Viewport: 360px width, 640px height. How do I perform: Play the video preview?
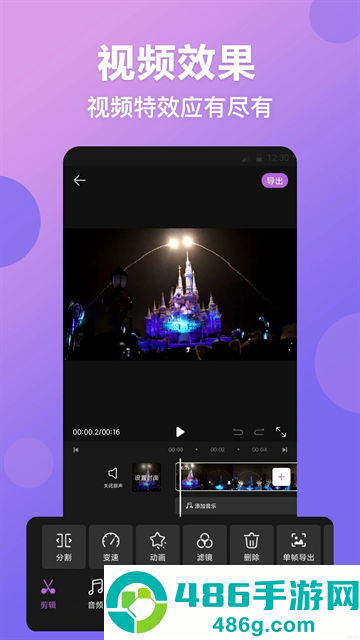tap(180, 432)
